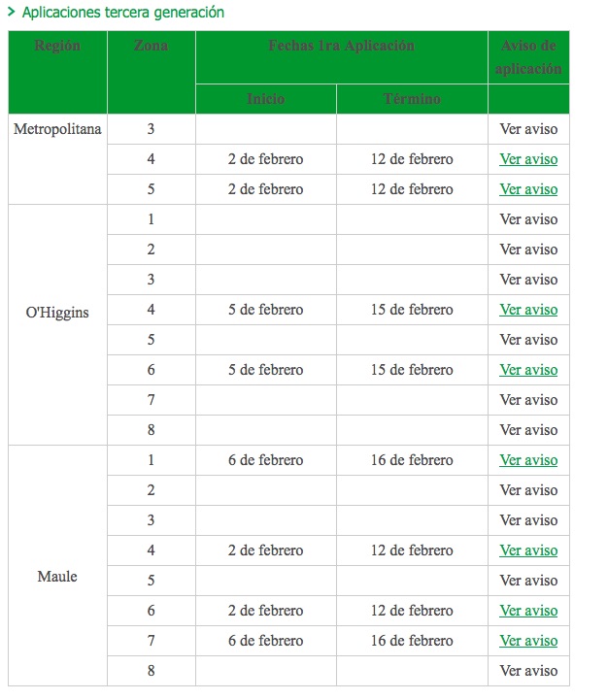Open Ver aviso link for O'Higgins zona 6

click(528, 370)
